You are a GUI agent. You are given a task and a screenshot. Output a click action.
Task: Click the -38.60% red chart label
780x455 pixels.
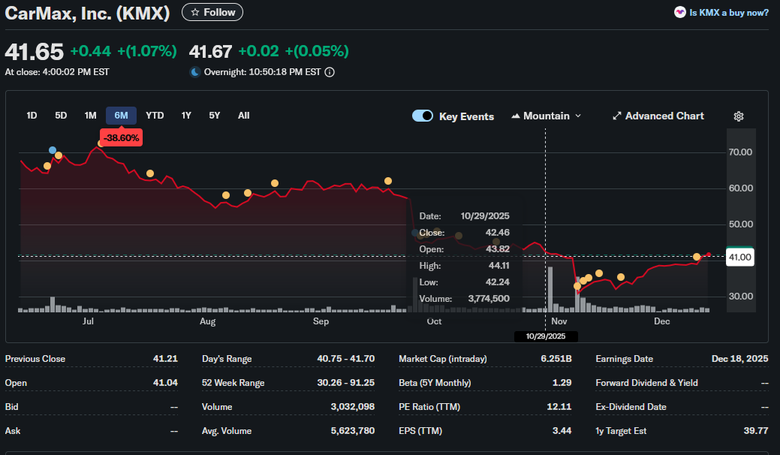tap(120, 138)
